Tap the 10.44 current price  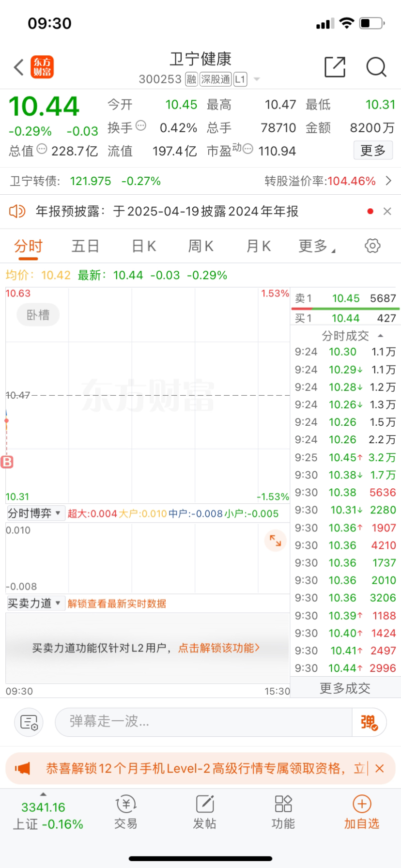tap(44, 106)
